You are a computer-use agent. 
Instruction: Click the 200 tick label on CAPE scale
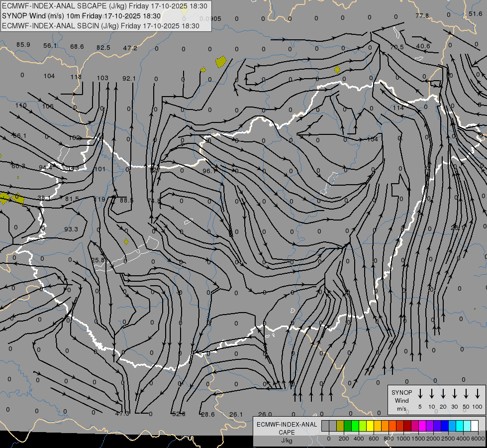tap(344, 439)
